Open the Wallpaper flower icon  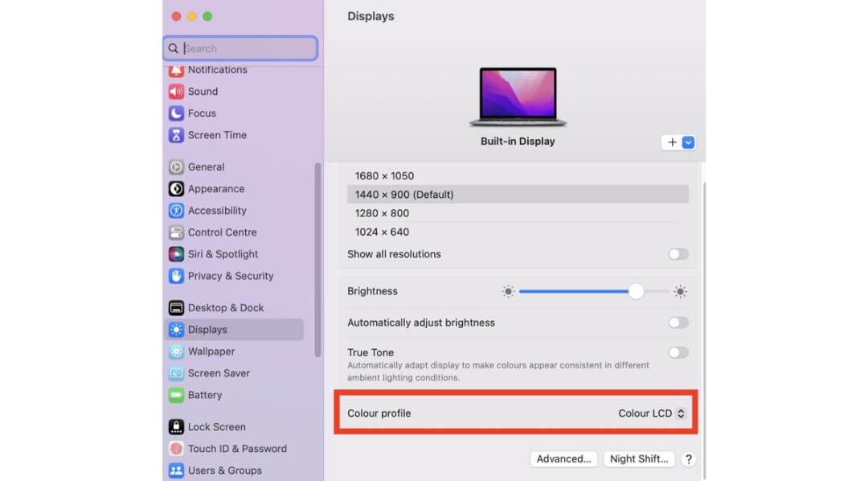[x=176, y=351]
